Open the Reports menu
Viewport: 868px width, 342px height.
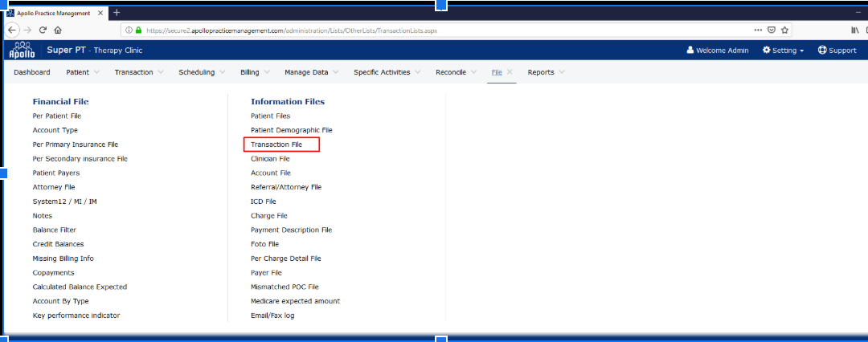point(540,72)
